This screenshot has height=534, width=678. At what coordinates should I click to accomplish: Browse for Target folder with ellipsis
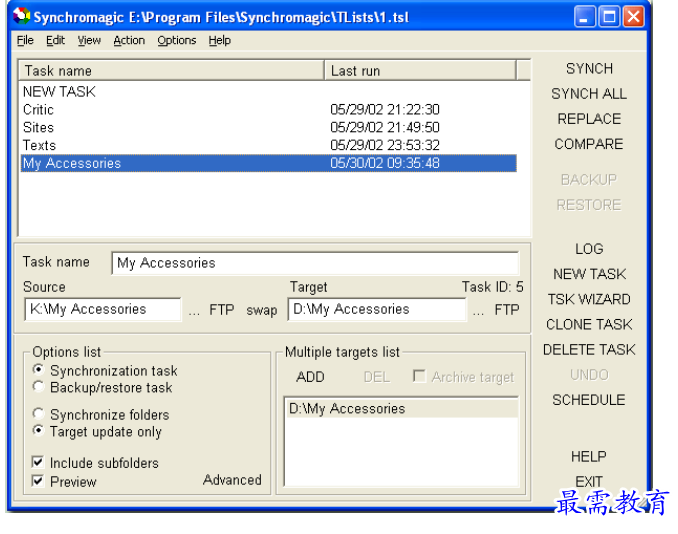[478, 310]
